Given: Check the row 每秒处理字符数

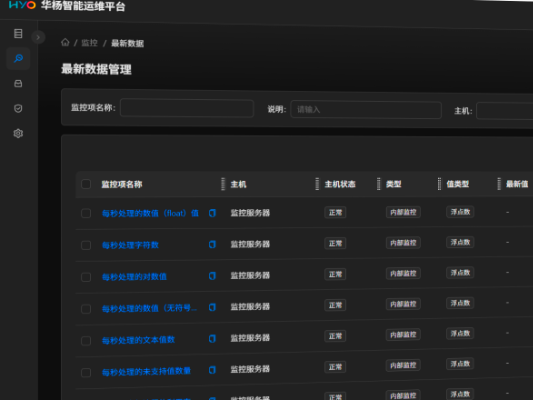Looking at the screenshot, I should (x=86, y=245).
